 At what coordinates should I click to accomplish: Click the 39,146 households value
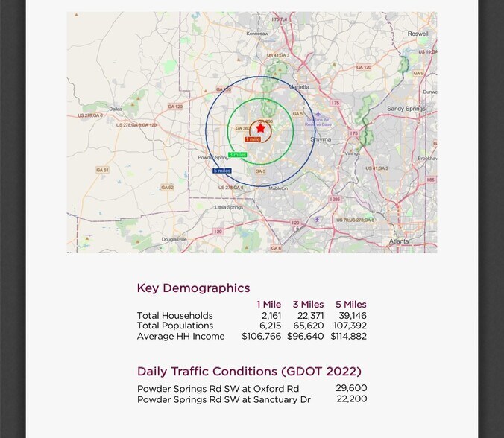(353, 315)
